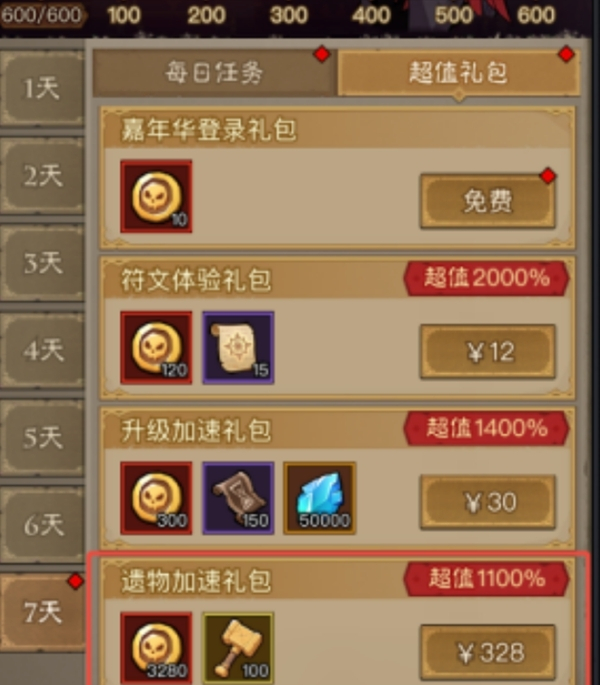The image size is (600, 685).
Task: Select the rune scroll item with 15
Action: click(x=238, y=348)
